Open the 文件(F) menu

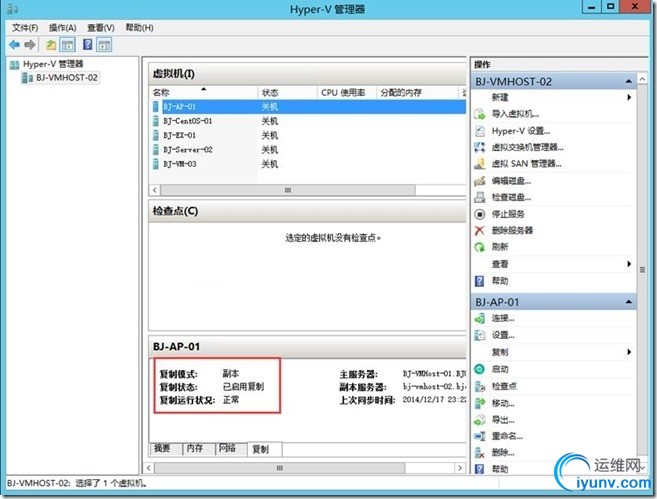(25, 28)
